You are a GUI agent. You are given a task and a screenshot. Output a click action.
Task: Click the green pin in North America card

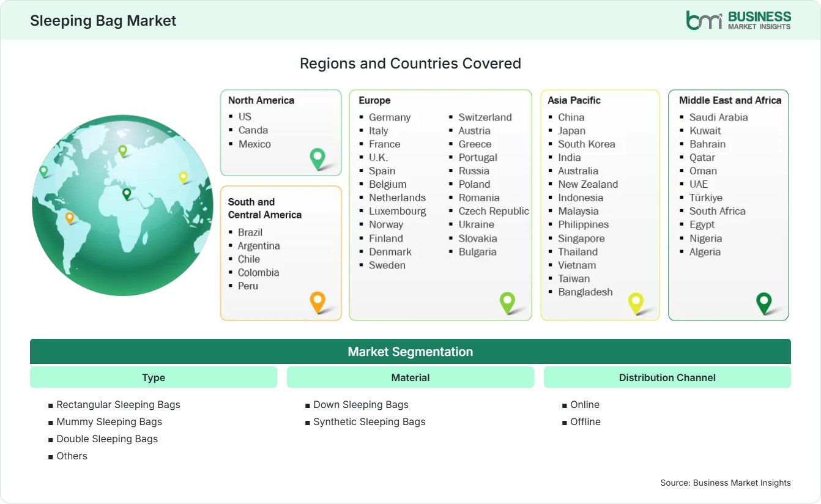click(318, 158)
